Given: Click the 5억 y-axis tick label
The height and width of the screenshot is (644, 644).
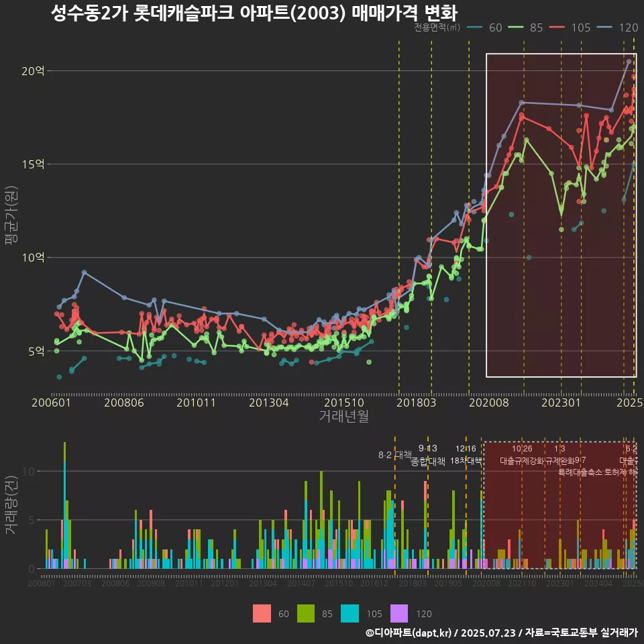Looking at the screenshot, I should click(36, 351).
